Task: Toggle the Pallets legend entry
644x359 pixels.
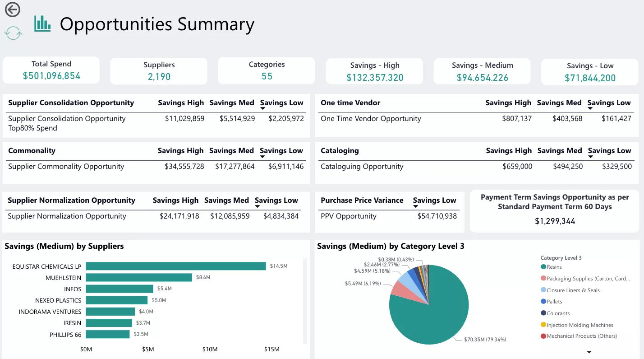Action: point(554,302)
